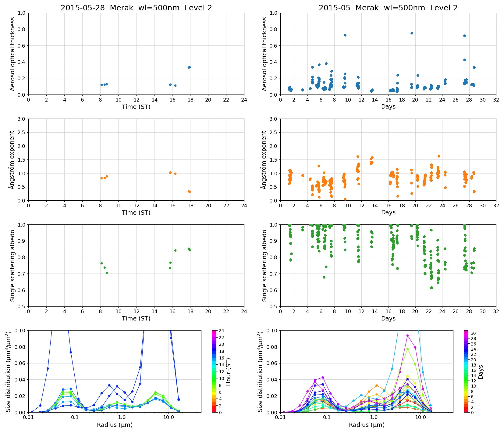504x433 pixels.
Task: Click 'Time (ST)' label under daily Ångström plot
Action: click(136, 213)
